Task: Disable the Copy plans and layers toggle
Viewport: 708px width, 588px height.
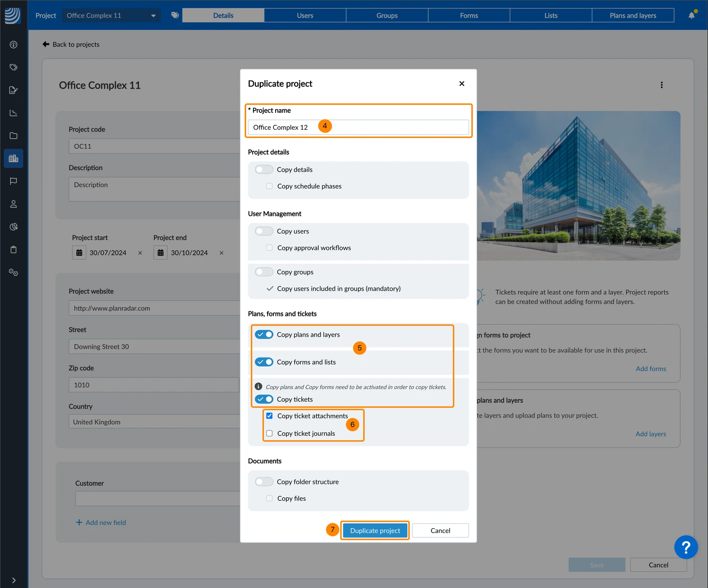Action: pyautogui.click(x=264, y=334)
